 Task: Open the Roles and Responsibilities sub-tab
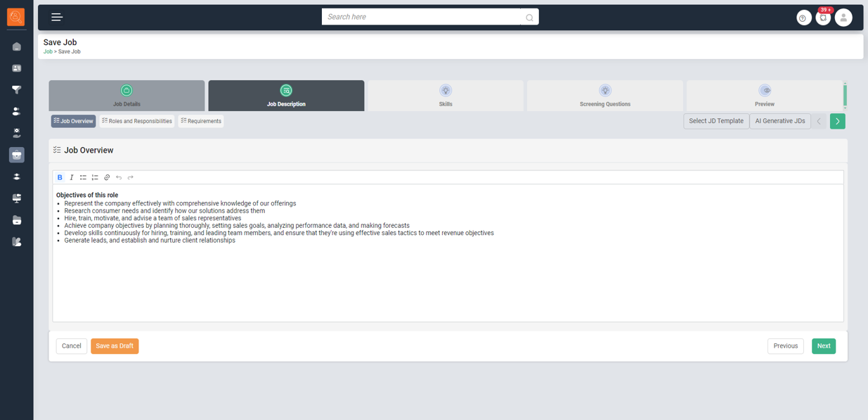[x=137, y=121]
